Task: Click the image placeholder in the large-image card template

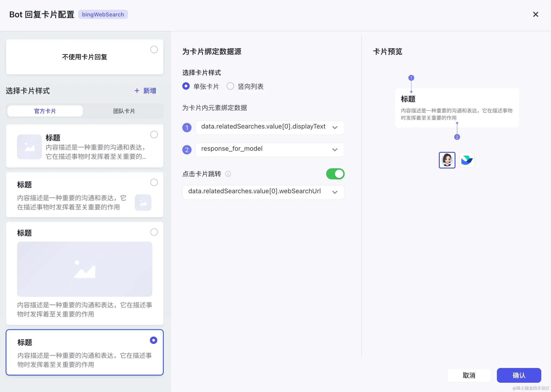Action: (84, 269)
